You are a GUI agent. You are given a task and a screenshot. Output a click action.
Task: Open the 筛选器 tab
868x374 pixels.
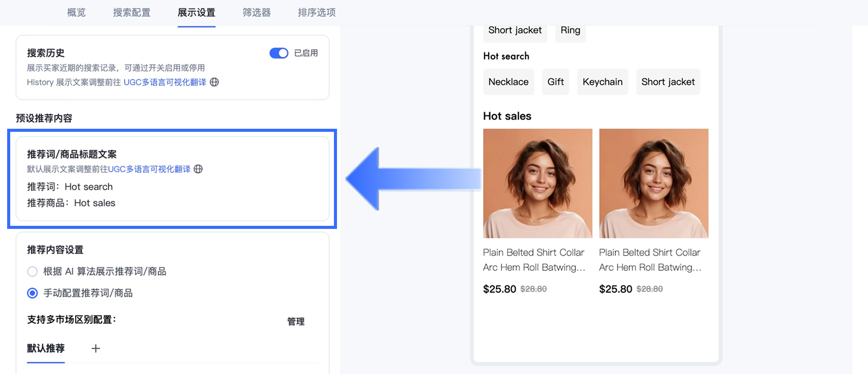click(x=256, y=12)
